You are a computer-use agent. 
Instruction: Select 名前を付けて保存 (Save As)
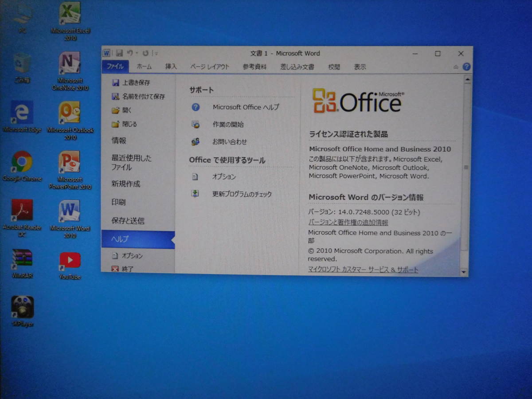(138, 96)
